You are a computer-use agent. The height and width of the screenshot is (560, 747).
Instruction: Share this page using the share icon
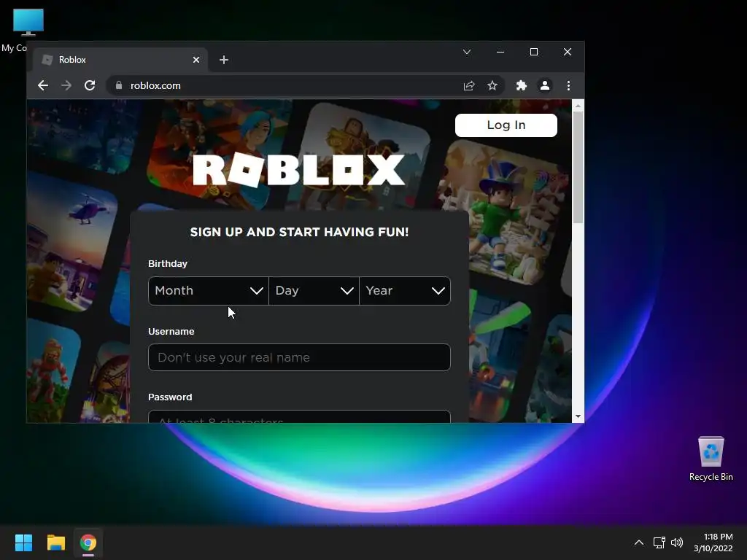tap(469, 86)
